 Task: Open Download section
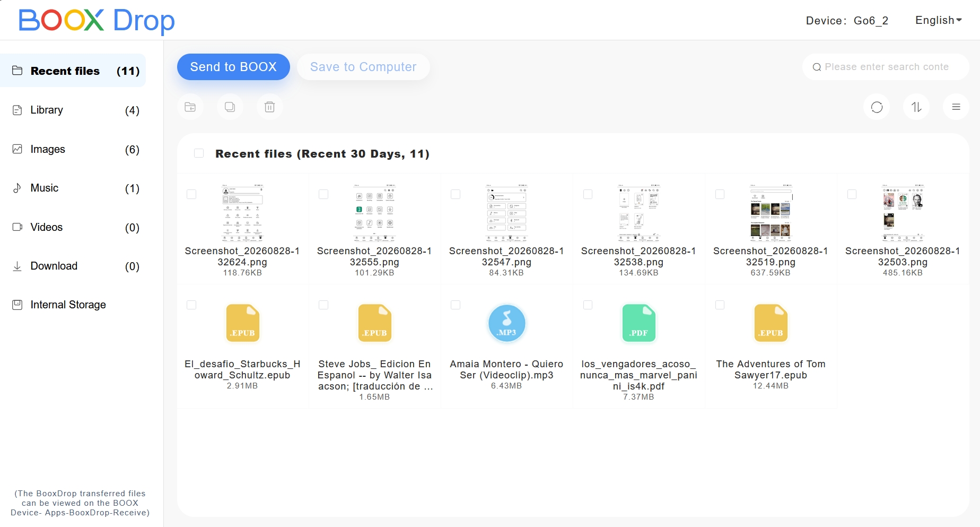tap(73, 266)
